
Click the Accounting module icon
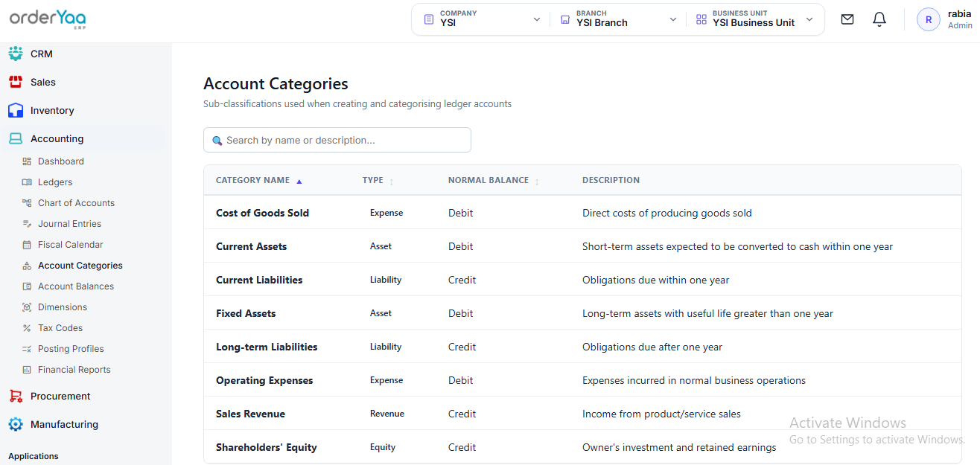click(x=16, y=138)
